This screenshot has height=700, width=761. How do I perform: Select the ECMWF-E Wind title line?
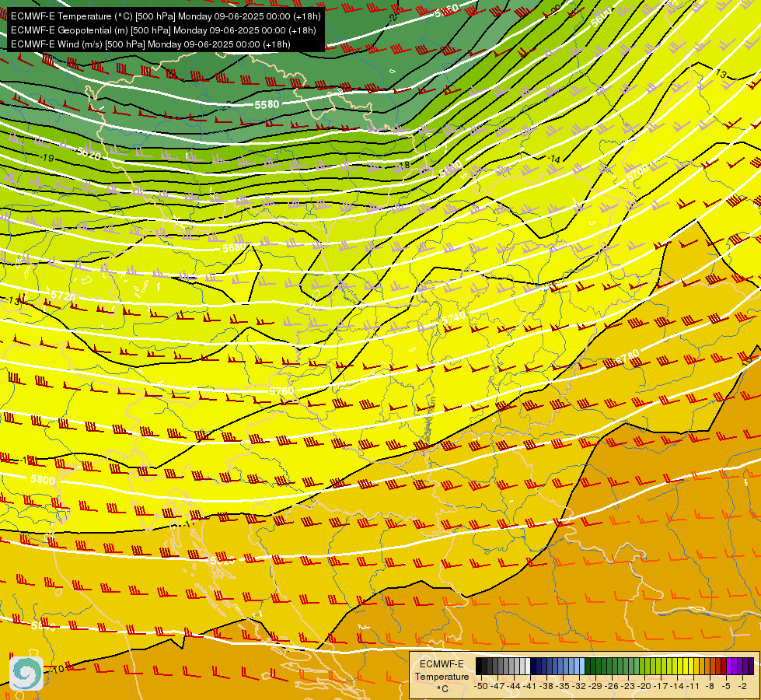(x=151, y=44)
